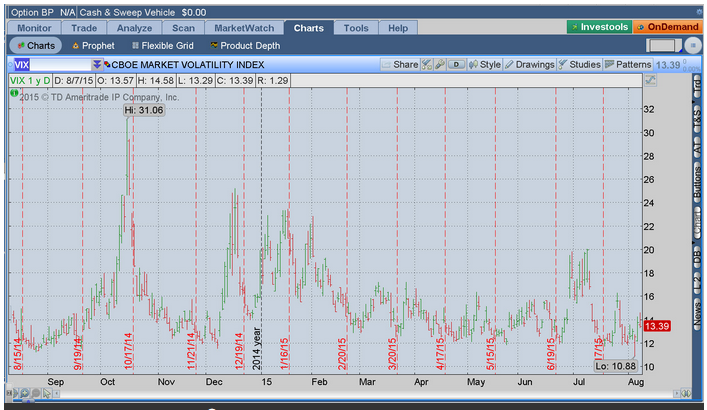Click the expand time axis arrows at bottom right
This screenshot has width=707, height=410.
coord(686,394)
